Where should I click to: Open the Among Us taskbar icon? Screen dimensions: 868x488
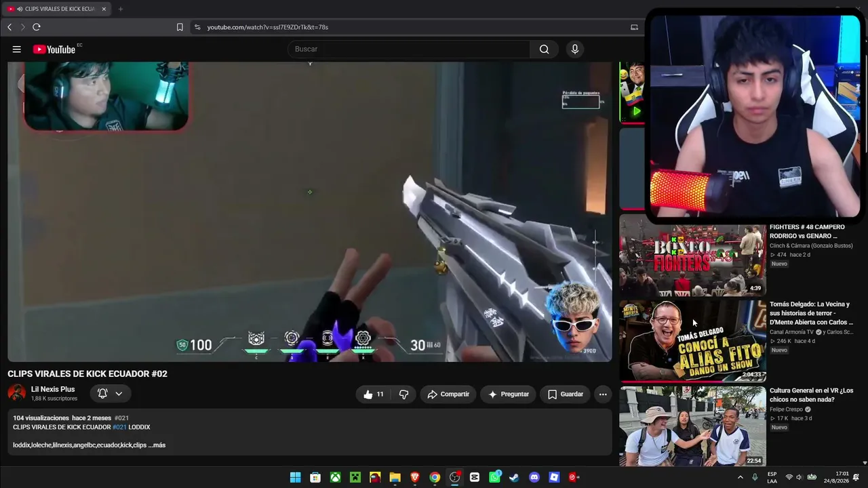pos(375,477)
